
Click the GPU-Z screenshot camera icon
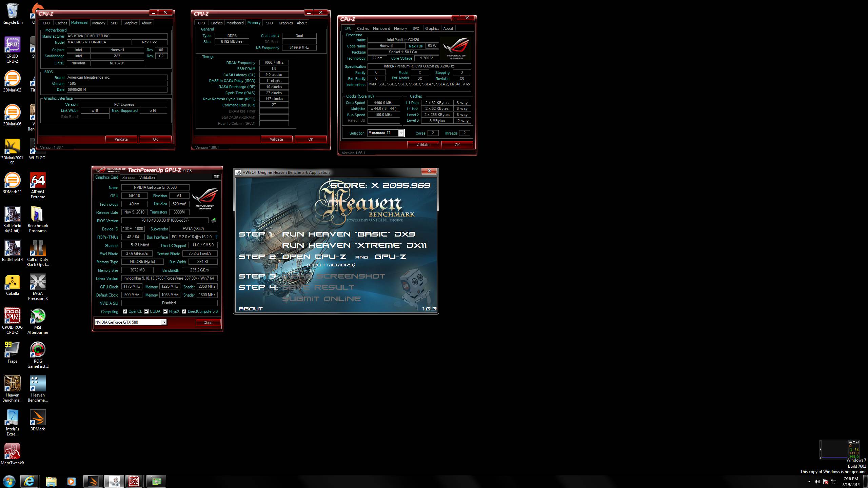(x=216, y=177)
